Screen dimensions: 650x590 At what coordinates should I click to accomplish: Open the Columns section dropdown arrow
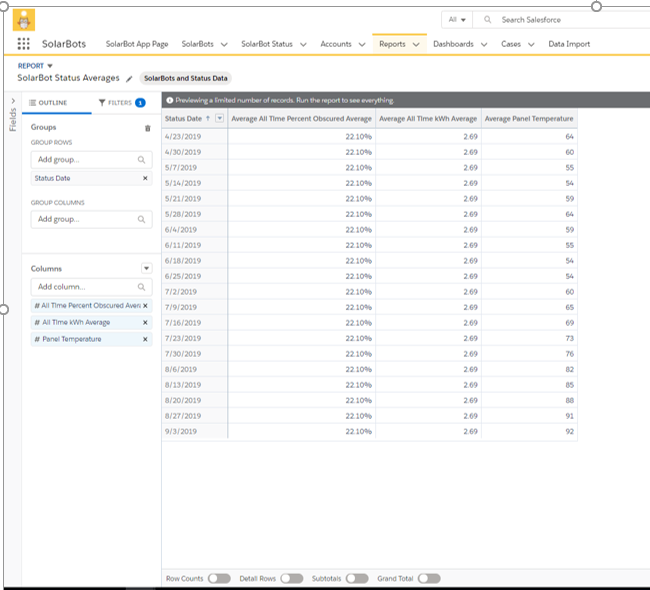pyautogui.click(x=147, y=268)
